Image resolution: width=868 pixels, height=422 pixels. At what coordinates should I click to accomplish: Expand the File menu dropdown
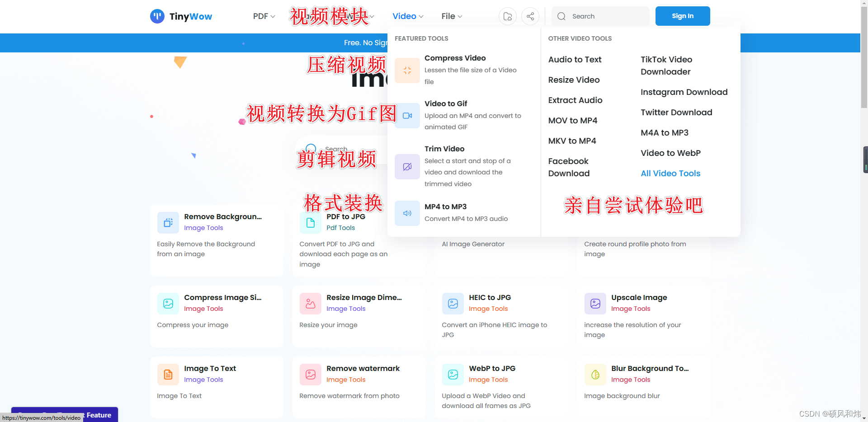point(452,16)
